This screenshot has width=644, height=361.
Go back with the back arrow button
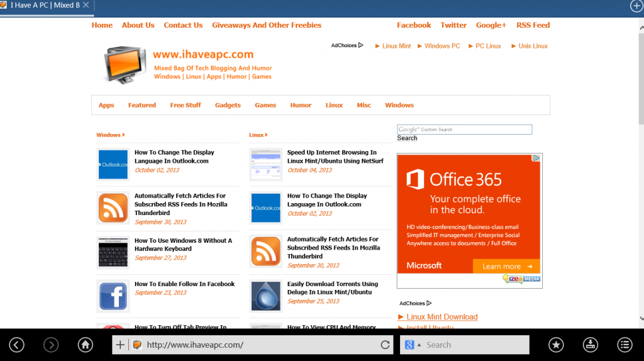pyautogui.click(x=17, y=345)
